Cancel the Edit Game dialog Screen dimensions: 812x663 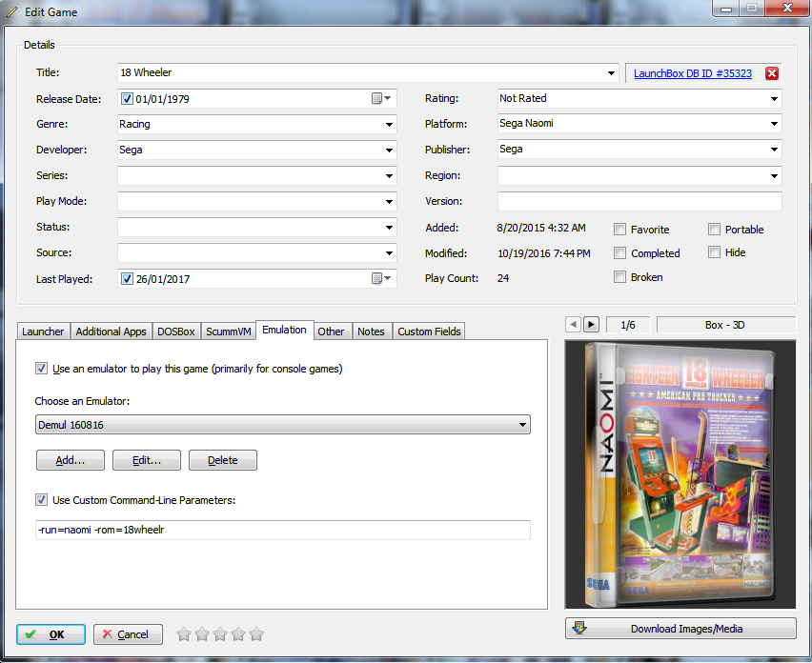tap(128, 634)
